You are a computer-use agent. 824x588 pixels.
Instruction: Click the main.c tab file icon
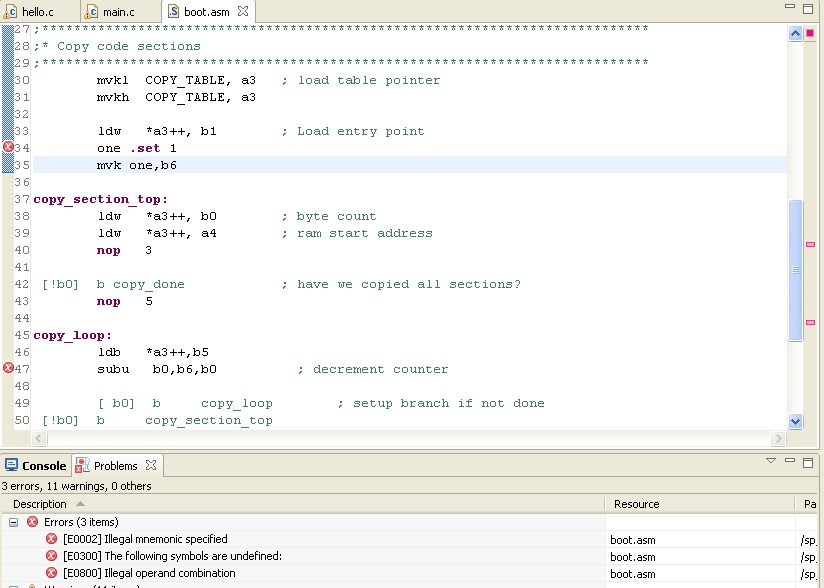pyautogui.click(x=91, y=12)
